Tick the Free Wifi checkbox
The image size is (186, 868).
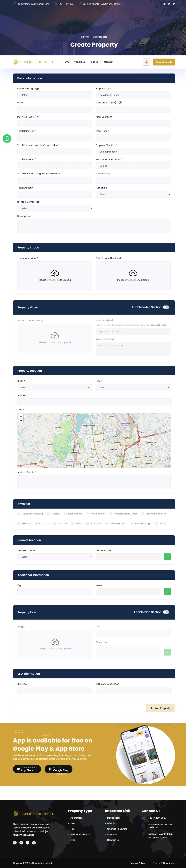(55, 524)
